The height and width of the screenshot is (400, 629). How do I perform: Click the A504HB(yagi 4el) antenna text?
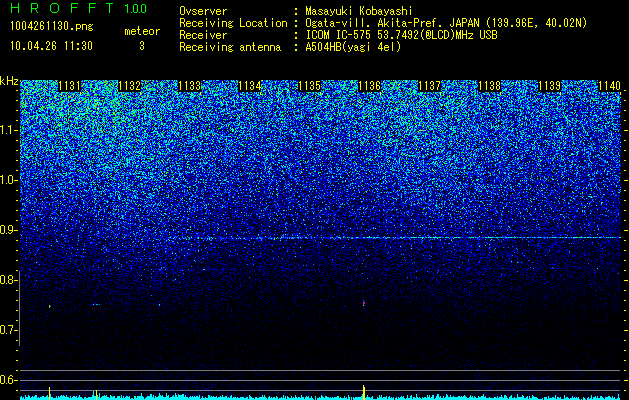pyautogui.click(x=353, y=47)
